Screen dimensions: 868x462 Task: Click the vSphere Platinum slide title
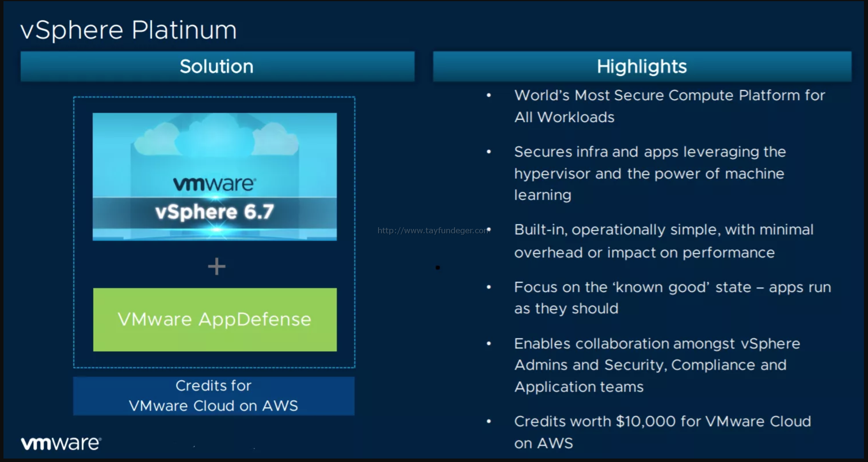pyautogui.click(x=128, y=30)
